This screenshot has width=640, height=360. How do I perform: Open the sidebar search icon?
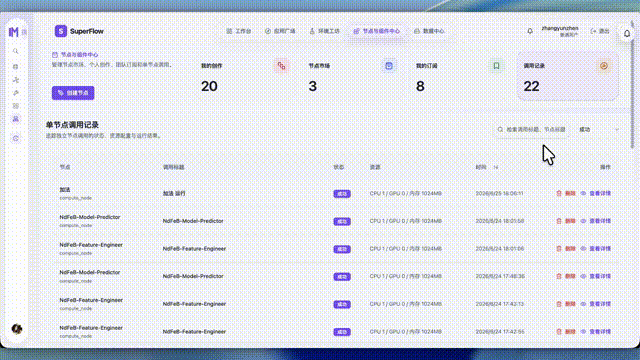coord(16,51)
